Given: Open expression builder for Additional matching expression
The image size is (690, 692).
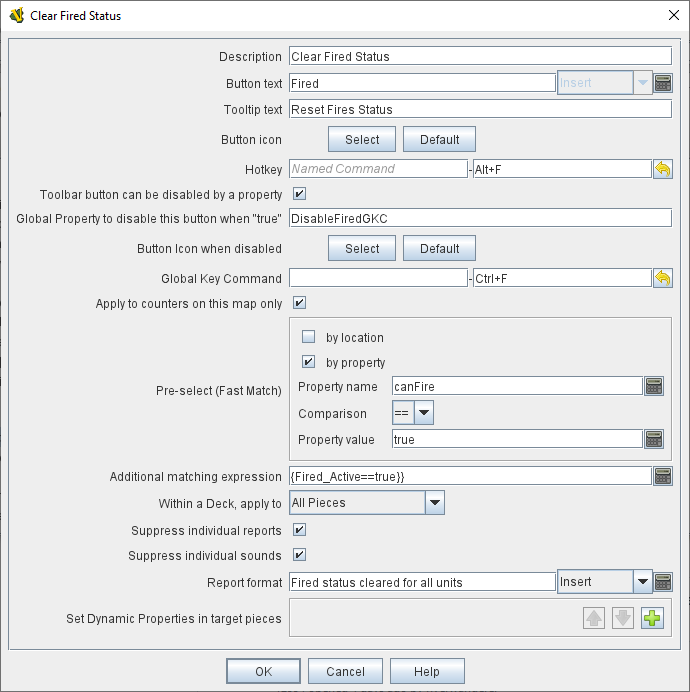Looking at the screenshot, I should 662,477.
